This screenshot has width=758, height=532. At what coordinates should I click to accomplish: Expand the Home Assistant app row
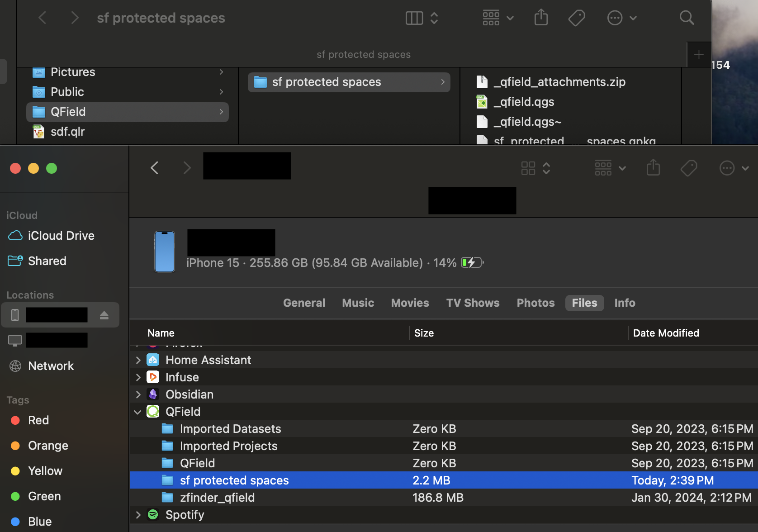pos(138,360)
